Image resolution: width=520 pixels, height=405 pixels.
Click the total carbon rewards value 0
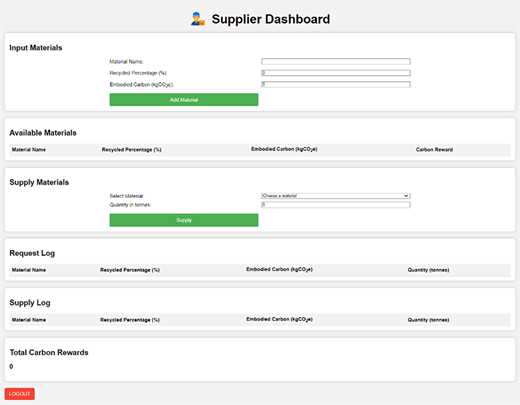click(x=11, y=367)
